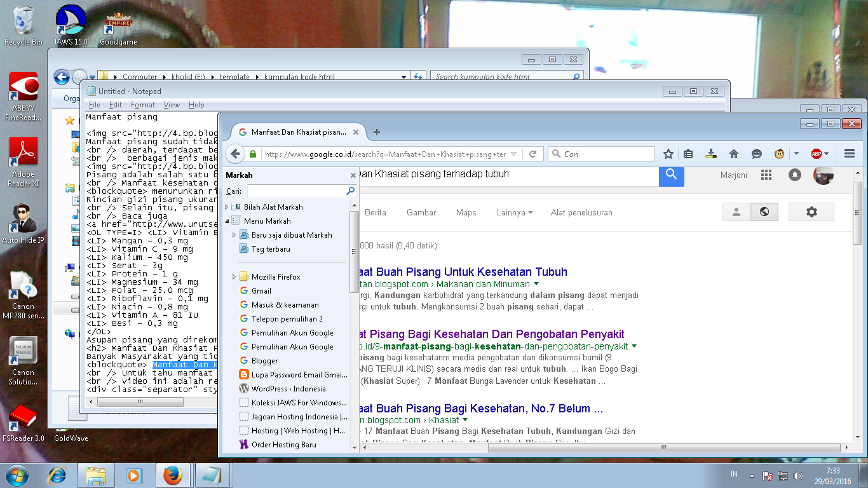Open WordPress › Indonesia bookmark
This screenshot has height=488, width=868.
tap(288, 389)
